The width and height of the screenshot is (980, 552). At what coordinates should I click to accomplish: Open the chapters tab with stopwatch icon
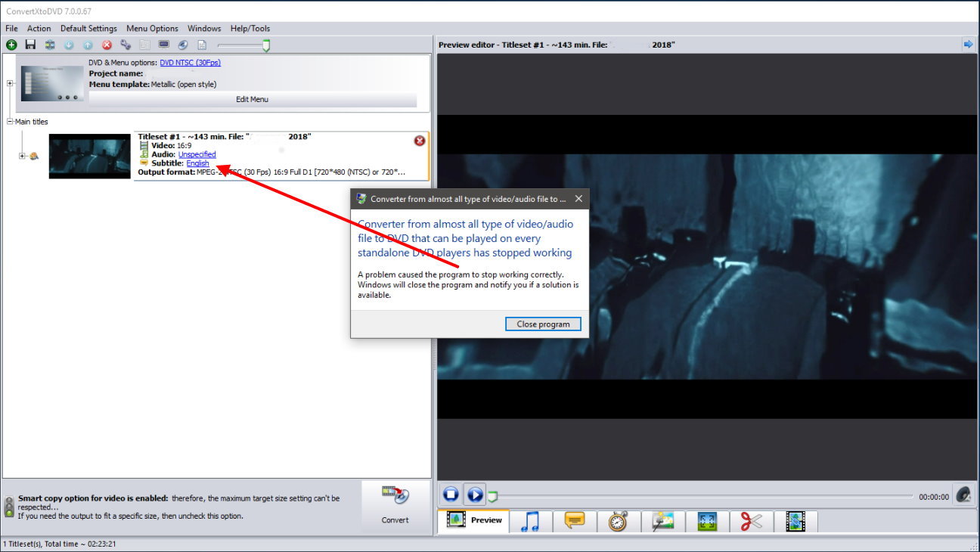pos(619,521)
